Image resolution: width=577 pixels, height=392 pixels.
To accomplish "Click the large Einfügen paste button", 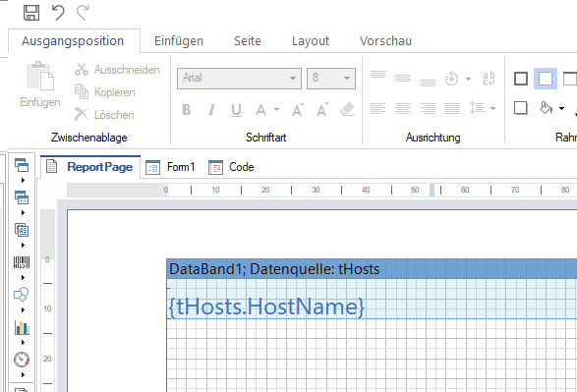I will [40, 84].
